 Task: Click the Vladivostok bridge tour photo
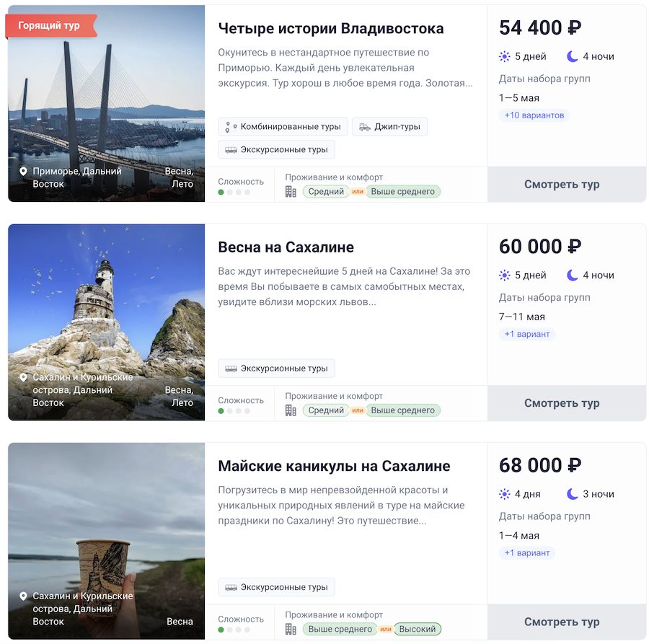[x=107, y=101]
